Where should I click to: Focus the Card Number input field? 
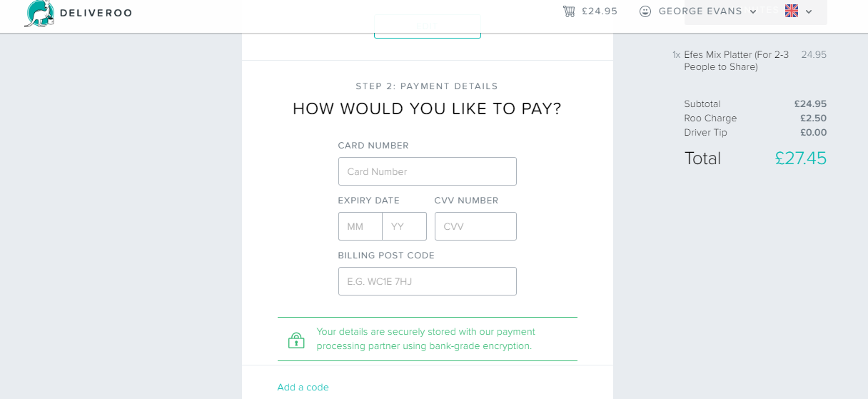(428, 171)
